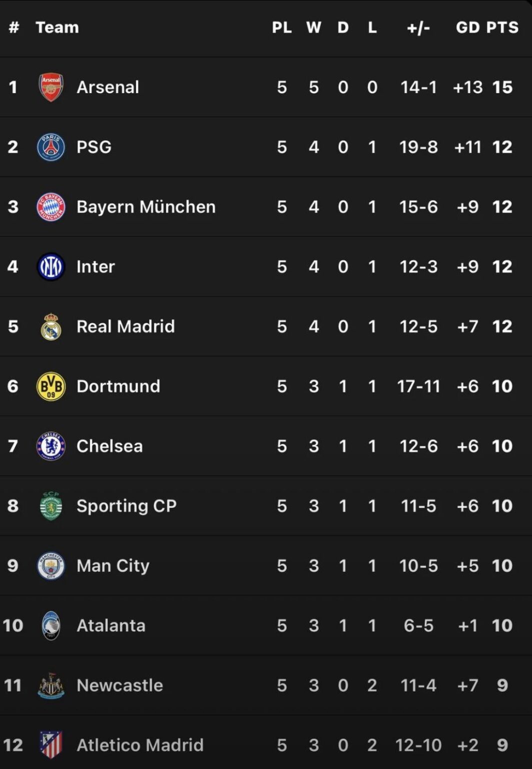
Task: Click the Team column header
Action: coord(57,28)
